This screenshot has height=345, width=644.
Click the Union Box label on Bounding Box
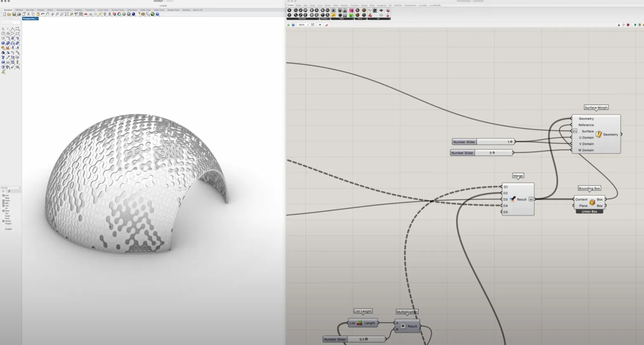(x=589, y=212)
